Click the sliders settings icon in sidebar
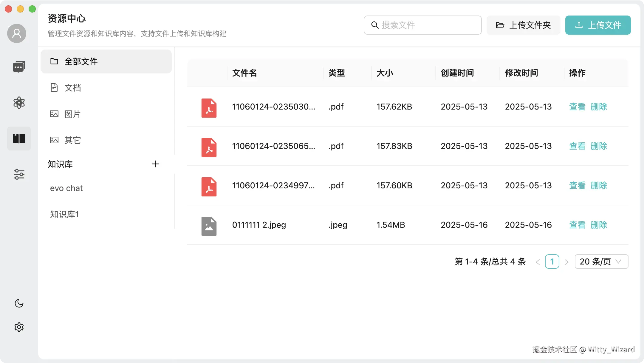644x363 pixels. tap(19, 174)
